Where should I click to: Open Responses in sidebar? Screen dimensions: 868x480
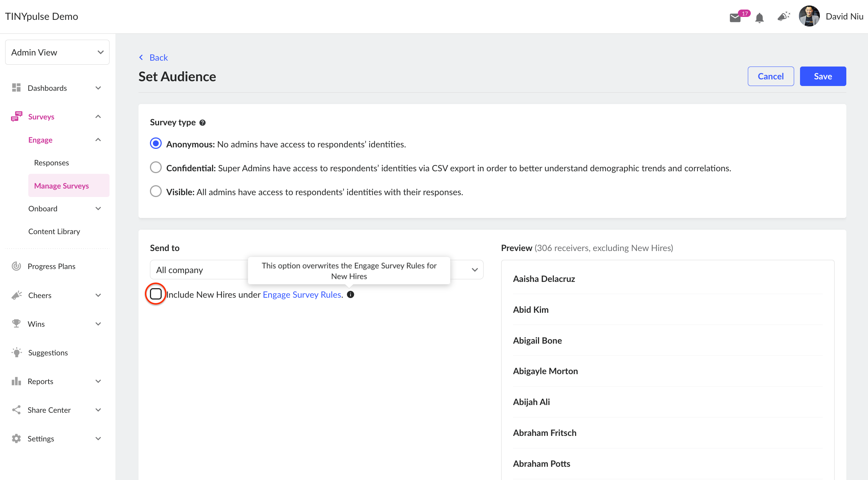(51, 162)
